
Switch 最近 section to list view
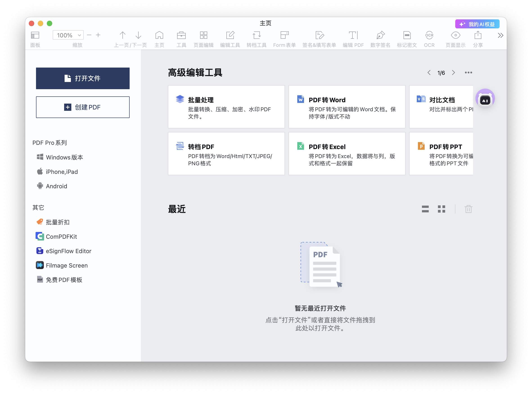coord(426,209)
